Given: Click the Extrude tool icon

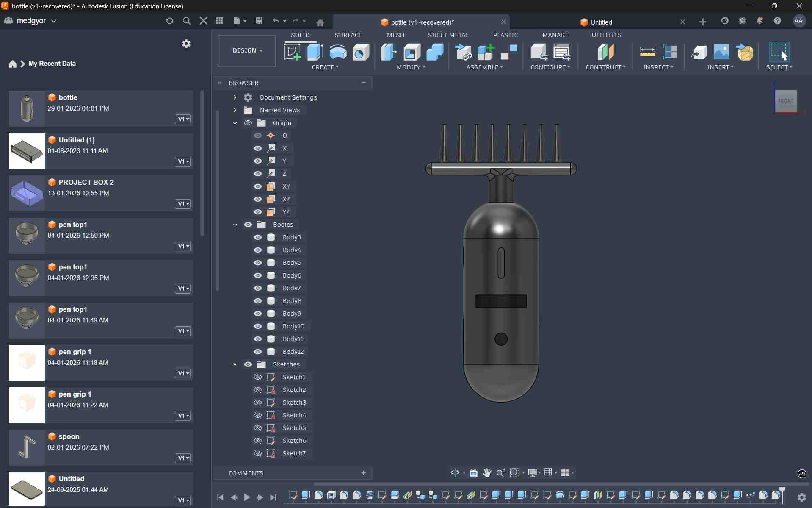Looking at the screenshot, I should pyautogui.click(x=315, y=52).
